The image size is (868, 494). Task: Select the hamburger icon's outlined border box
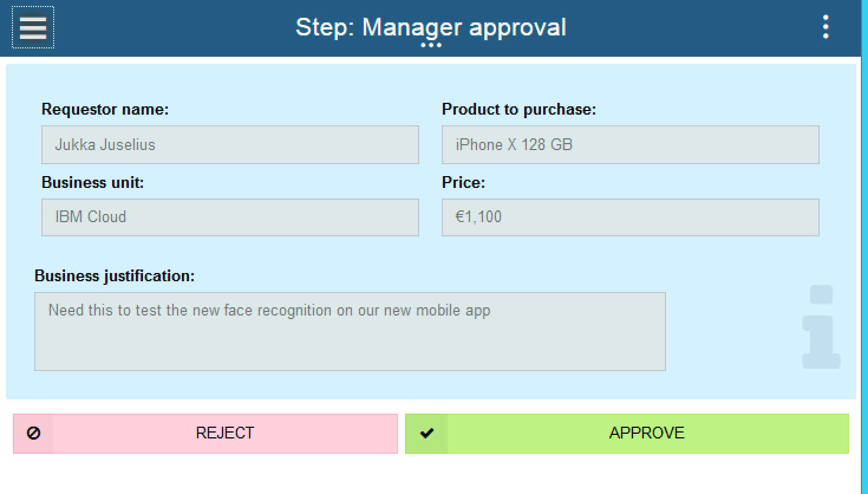[32, 27]
